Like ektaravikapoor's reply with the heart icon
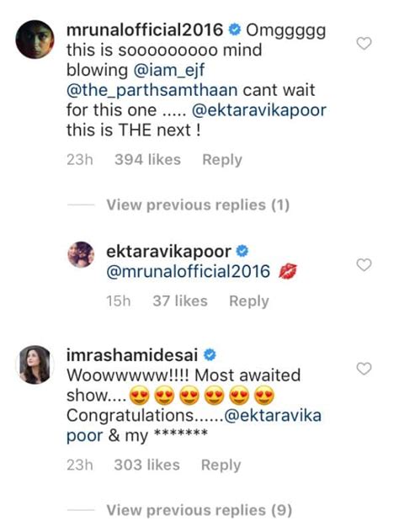Viewport: 399px width, 532px height. pos(364,264)
